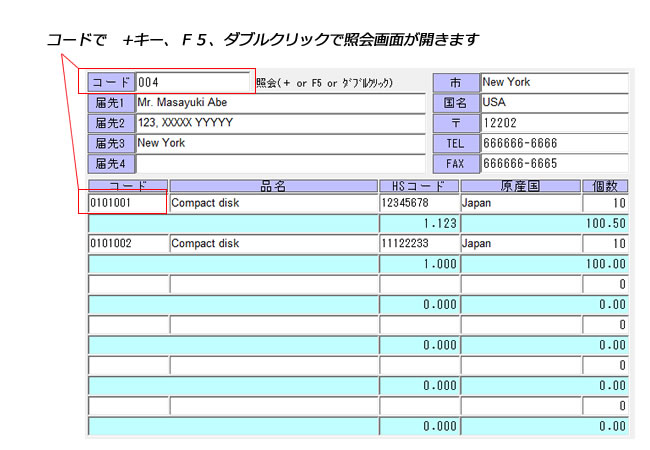Focus the code field containing 004
This screenshot has height=450, width=650.
pos(193,82)
